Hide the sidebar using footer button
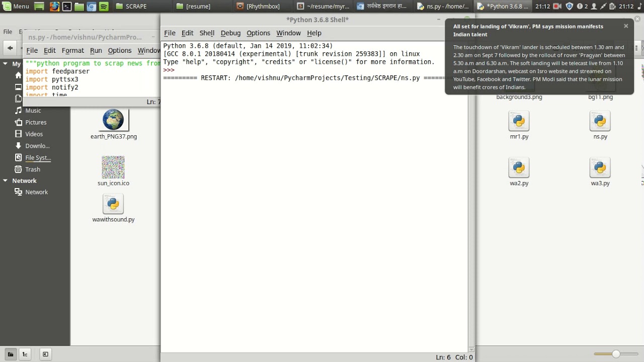This screenshot has height=362, width=644. (45, 354)
